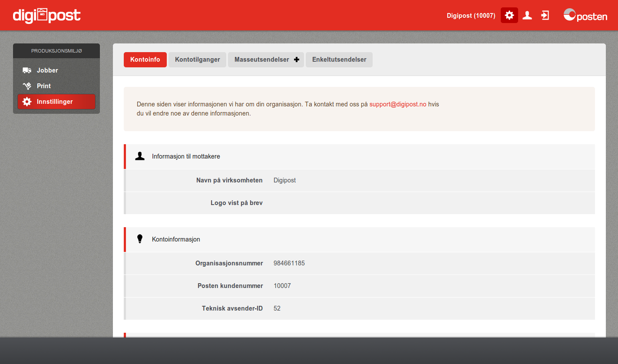Open the Masseutsendelser tab
Viewport: 618px width, 364px height.
tap(266, 60)
